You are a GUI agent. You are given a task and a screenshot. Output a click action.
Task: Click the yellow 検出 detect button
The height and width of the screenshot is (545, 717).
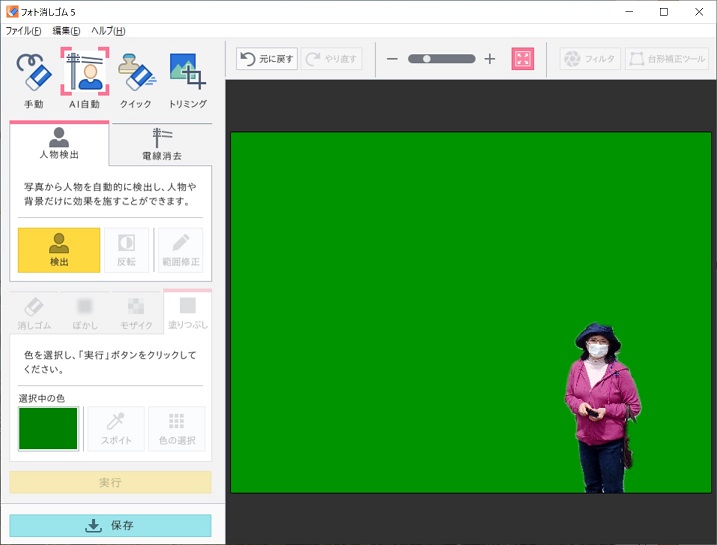pos(59,250)
